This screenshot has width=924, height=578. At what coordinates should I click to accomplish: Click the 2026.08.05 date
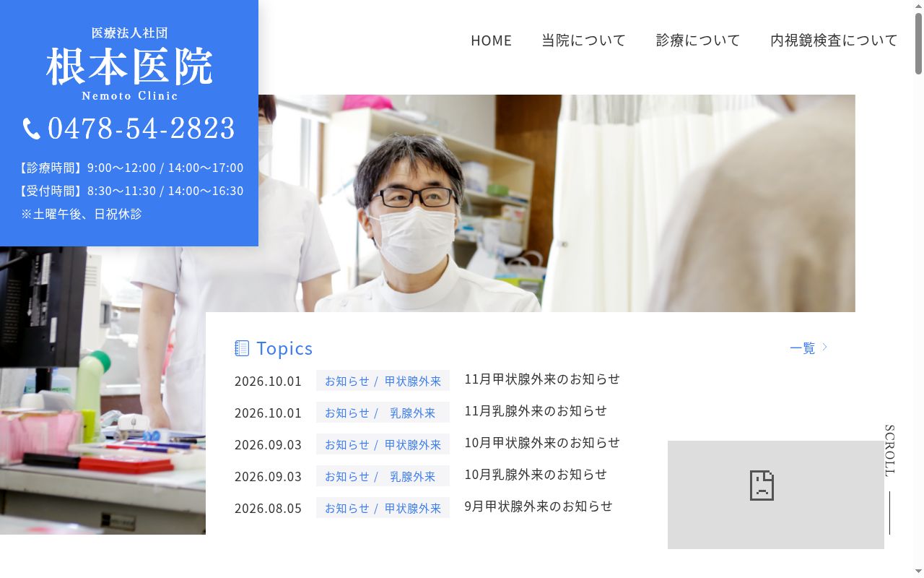268,508
